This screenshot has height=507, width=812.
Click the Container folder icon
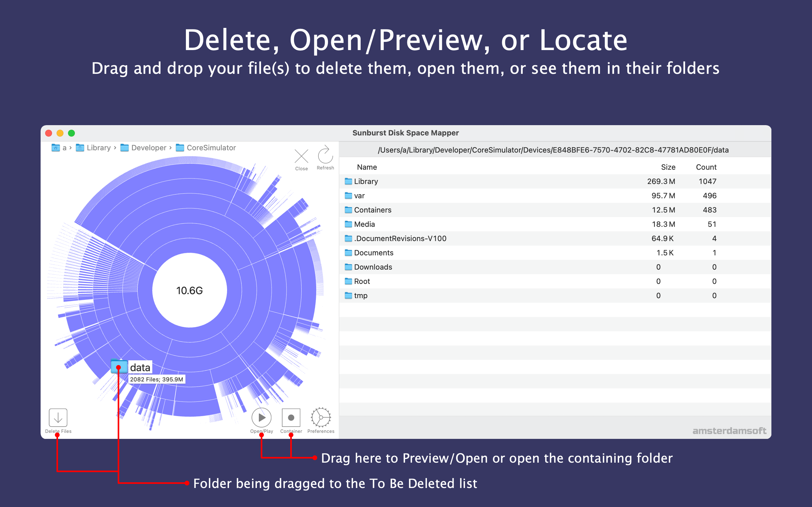tap(291, 417)
